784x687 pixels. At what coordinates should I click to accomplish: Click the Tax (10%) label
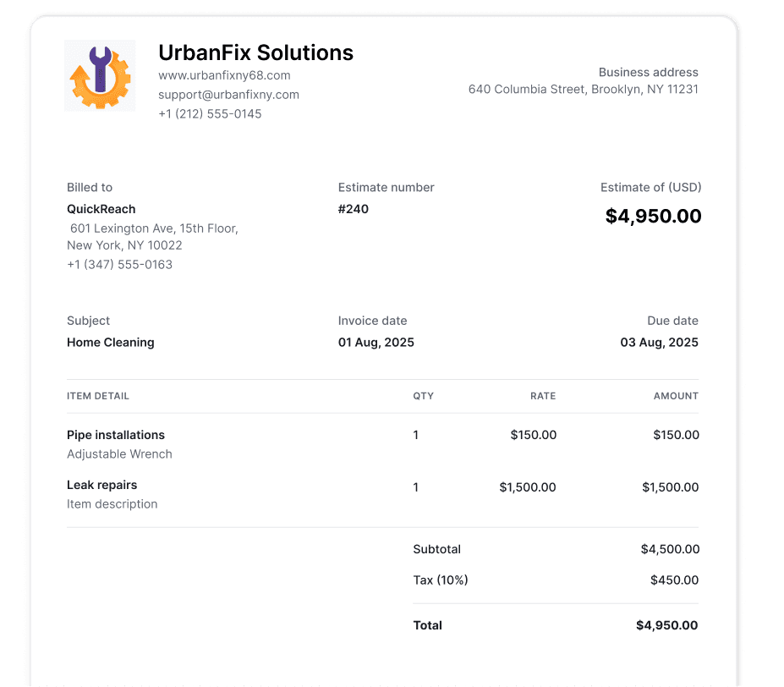click(441, 580)
